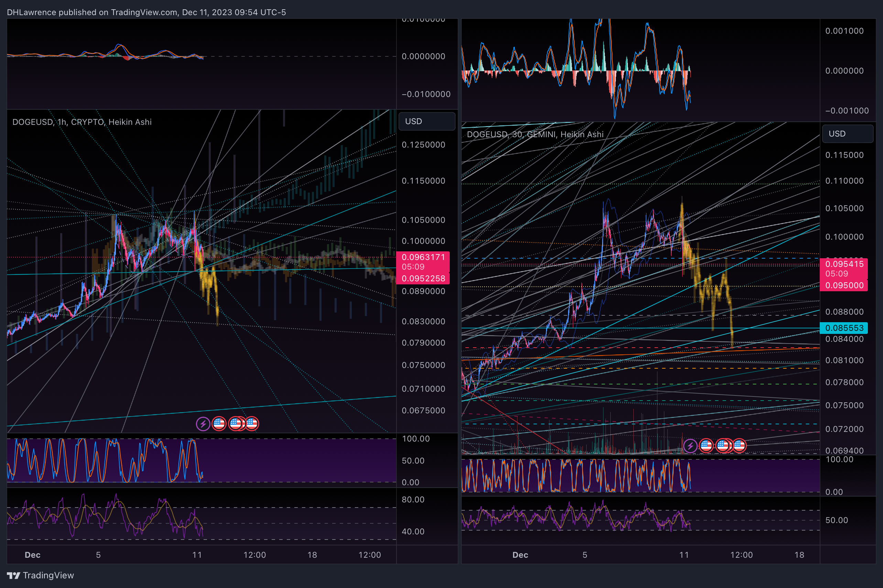
Task: Click the 11 date label on the 1h chart time axis
Action: pos(197,555)
